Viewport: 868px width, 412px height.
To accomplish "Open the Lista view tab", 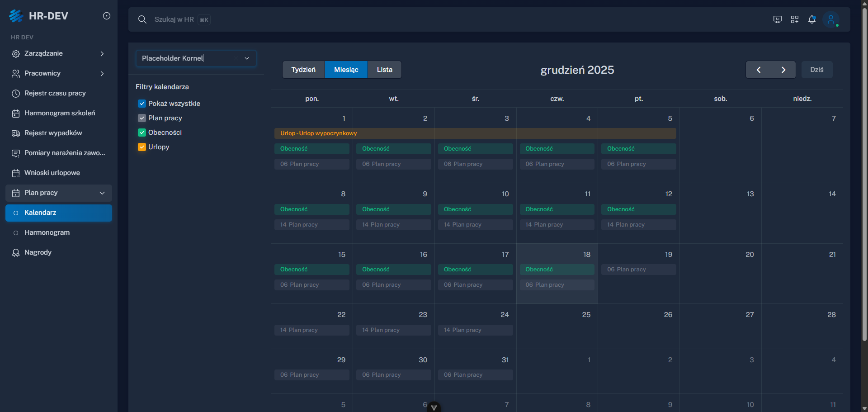I will (x=384, y=70).
